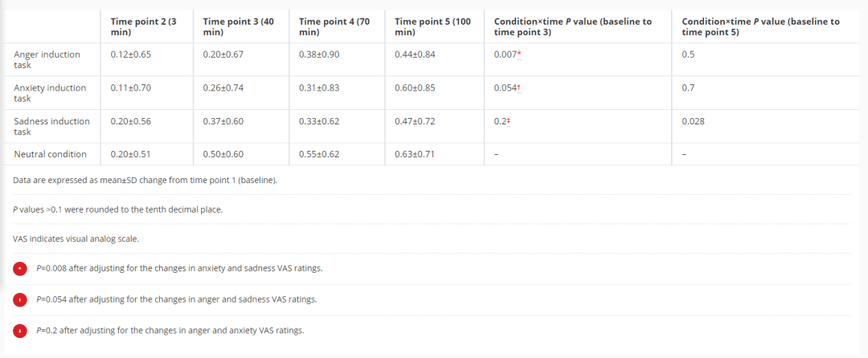Open the asterisk footnote link beside 0.007
Viewport: 868px width, 358px height.
point(521,55)
